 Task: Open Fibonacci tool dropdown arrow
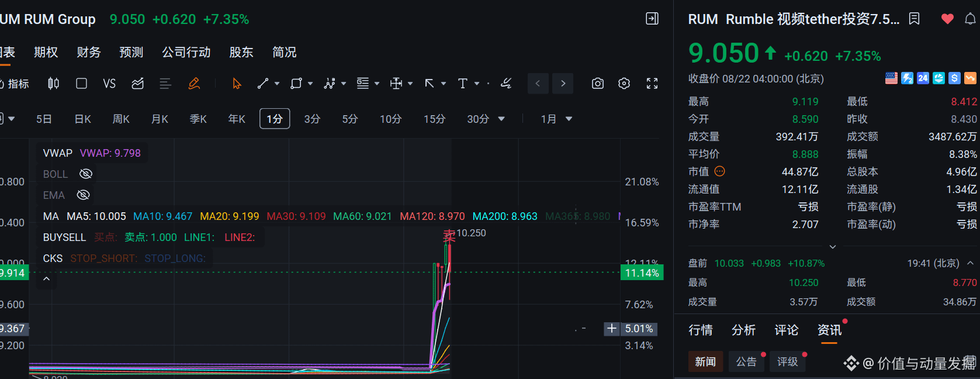(x=377, y=84)
